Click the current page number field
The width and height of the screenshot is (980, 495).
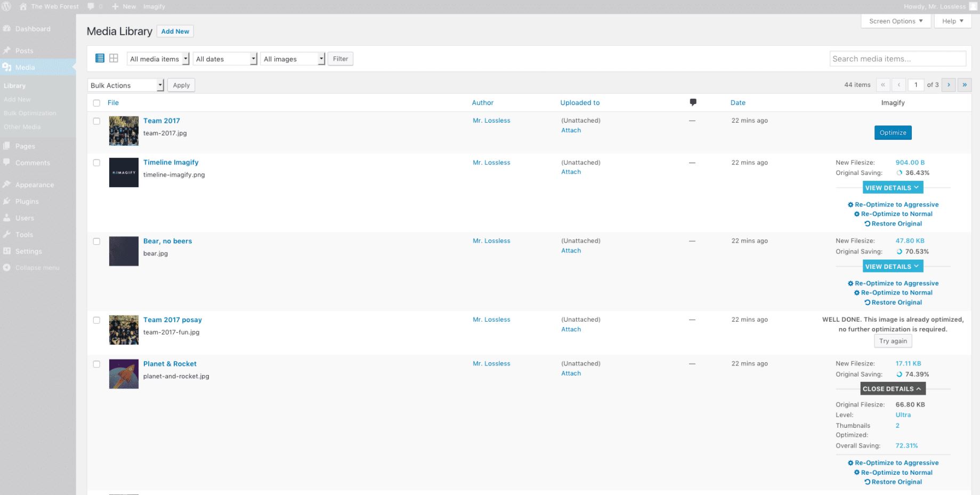coord(916,85)
